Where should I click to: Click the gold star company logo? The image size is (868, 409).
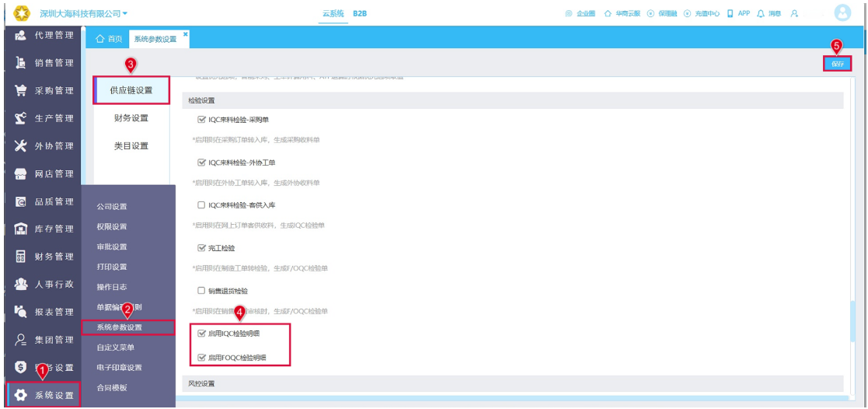[20, 12]
